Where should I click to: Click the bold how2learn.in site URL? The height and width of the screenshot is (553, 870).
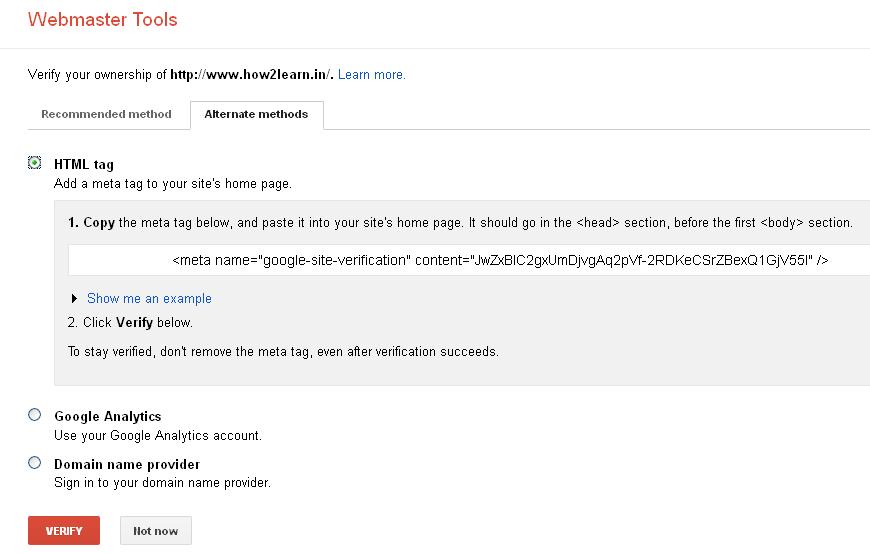pyautogui.click(x=251, y=74)
